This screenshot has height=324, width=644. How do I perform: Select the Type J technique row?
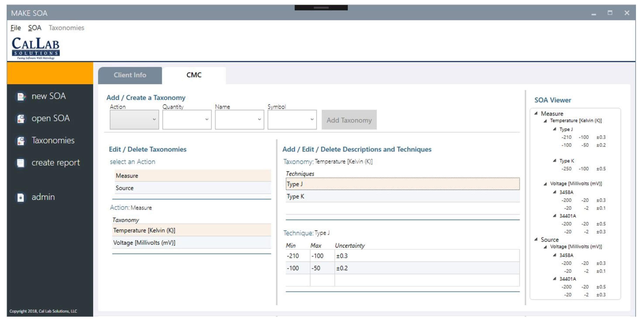[403, 184]
